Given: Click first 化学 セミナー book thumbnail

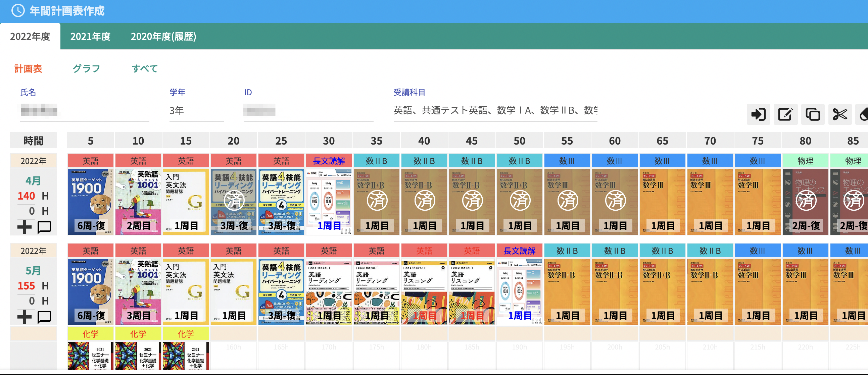Looking at the screenshot, I should (x=90, y=356).
